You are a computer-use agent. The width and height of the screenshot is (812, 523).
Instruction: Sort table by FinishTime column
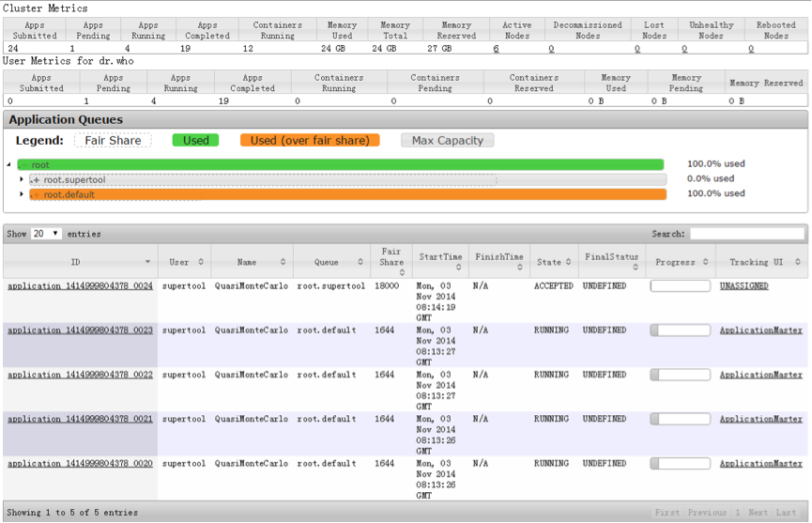[499, 262]
